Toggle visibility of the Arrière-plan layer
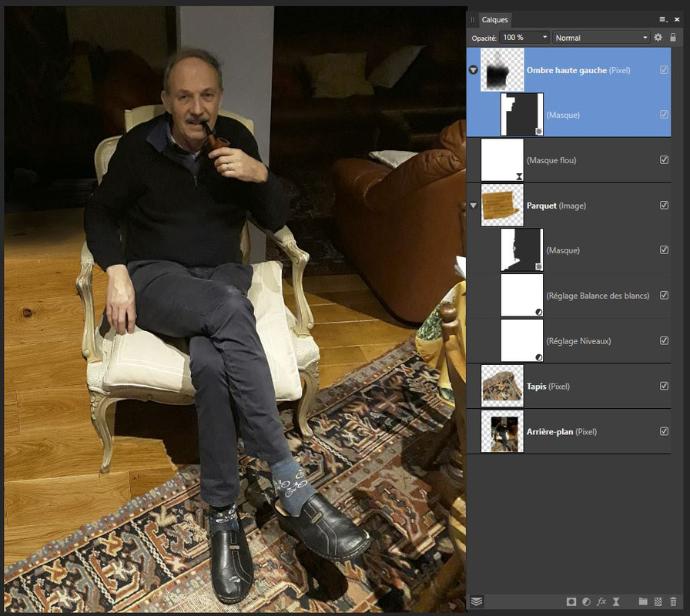 click(664, 431)
